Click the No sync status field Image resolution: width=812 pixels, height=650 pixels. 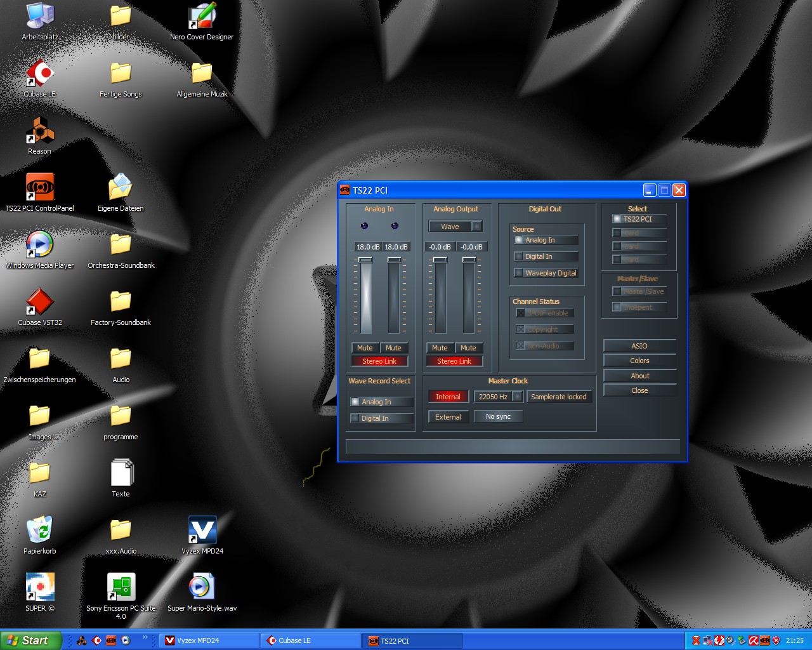tap(498, 416)
